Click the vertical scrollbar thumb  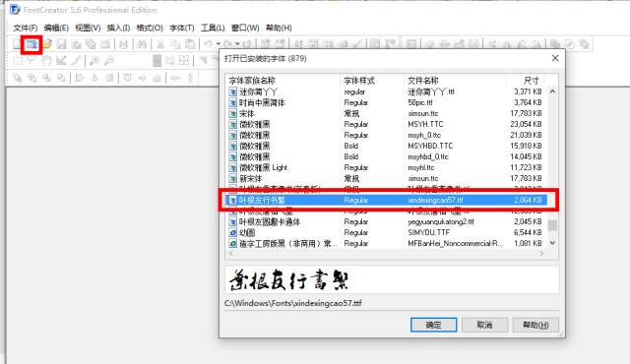click(552, 225)
